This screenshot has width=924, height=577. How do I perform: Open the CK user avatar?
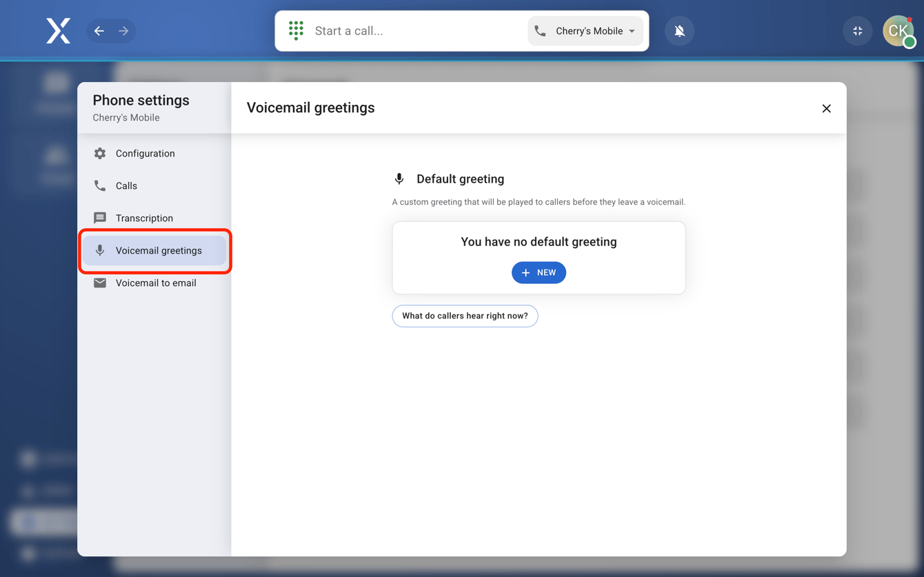click(898, 31)
